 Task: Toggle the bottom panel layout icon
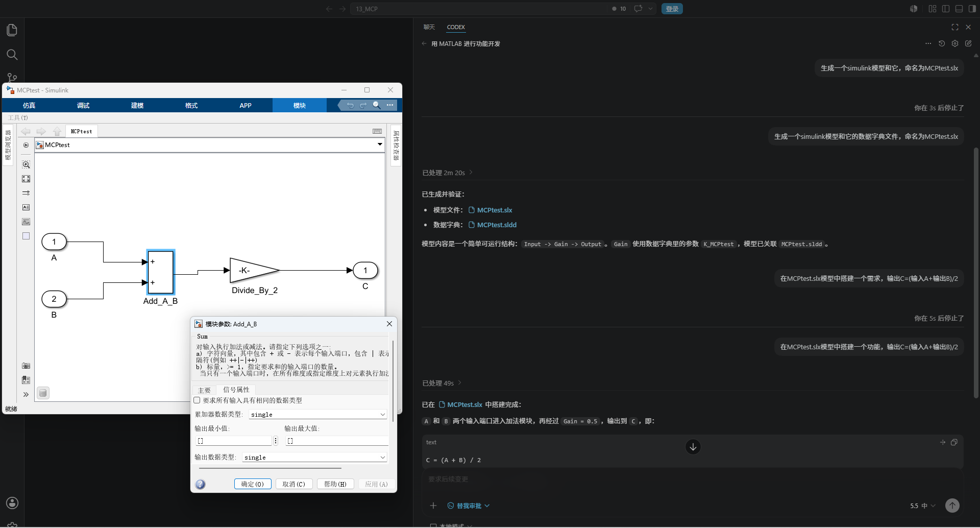[x=959, y=9]
